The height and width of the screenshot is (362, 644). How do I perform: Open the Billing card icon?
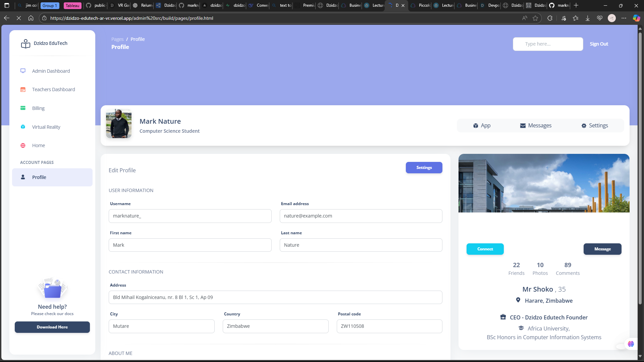tap(23, 108)
